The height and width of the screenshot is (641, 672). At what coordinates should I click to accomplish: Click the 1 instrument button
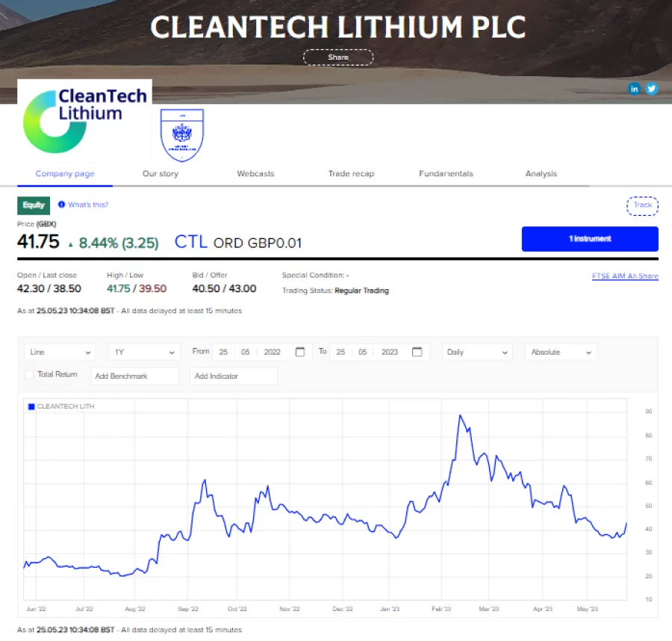tap(590, 239)
